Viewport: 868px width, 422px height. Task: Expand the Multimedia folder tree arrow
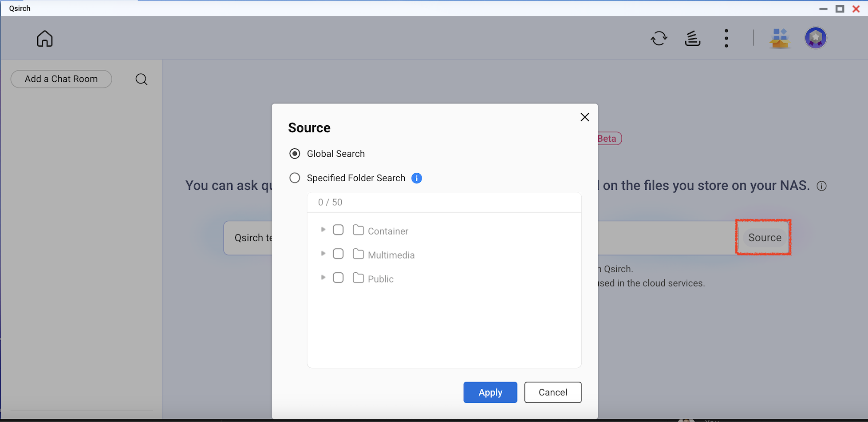[323, 254]
